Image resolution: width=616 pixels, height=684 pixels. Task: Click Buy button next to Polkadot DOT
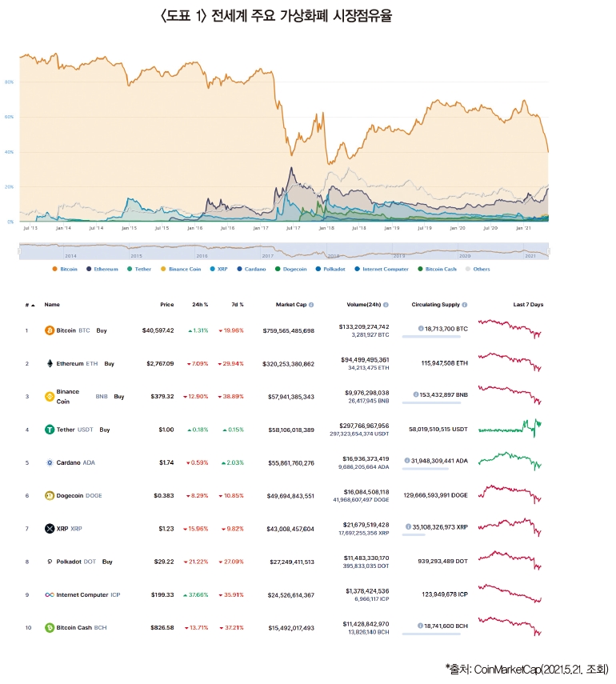[107, 562]
